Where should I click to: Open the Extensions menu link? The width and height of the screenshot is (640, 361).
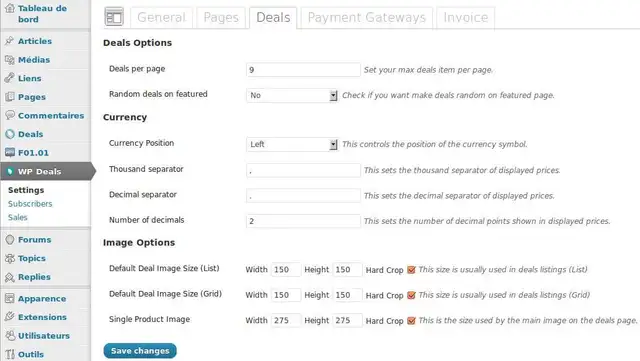point(42,317)
